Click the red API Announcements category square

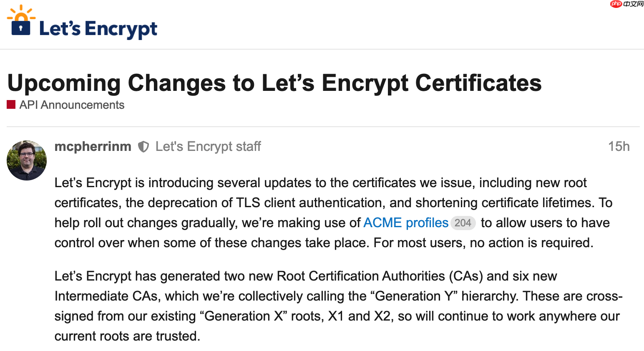pos(10,104)
